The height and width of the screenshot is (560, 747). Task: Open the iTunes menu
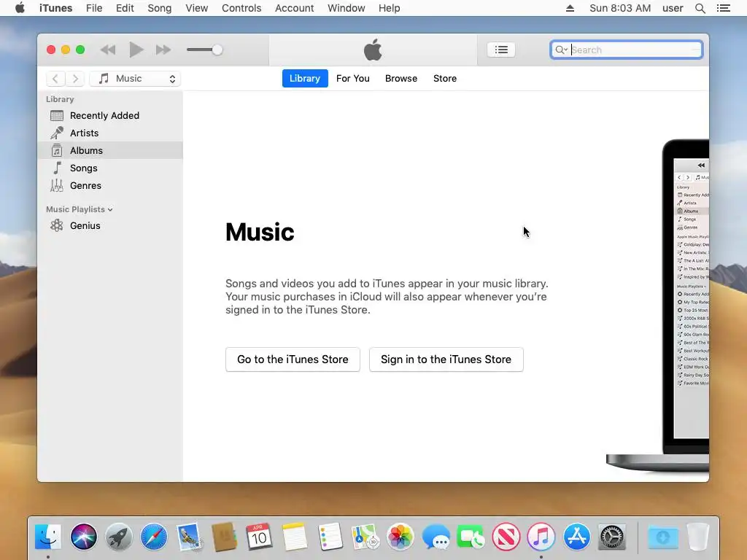point(55,8)
